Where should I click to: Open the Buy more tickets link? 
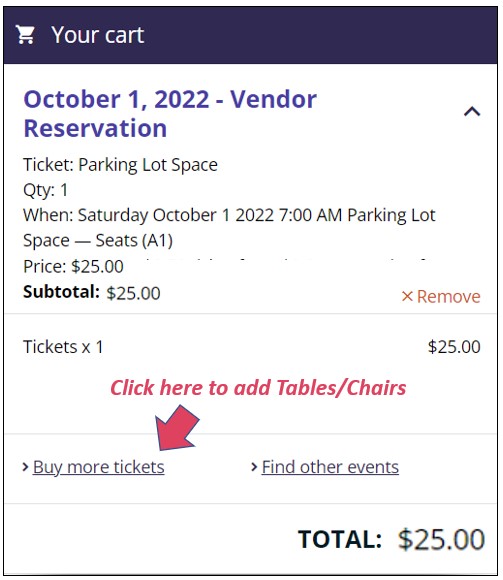click(x=98, y=467)
